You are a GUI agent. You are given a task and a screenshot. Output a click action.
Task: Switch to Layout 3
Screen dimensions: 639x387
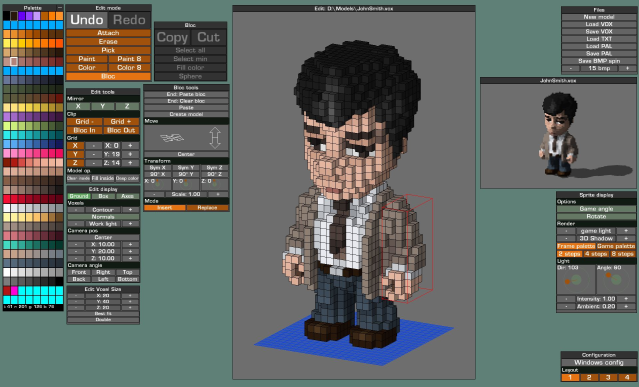tap(608, 378)
